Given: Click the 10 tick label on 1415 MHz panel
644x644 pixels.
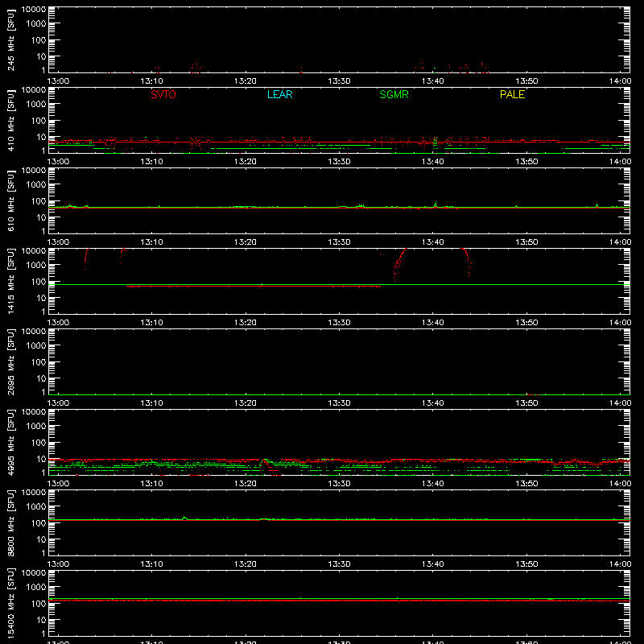Looking at the screenshot, I should pos(41,298).
